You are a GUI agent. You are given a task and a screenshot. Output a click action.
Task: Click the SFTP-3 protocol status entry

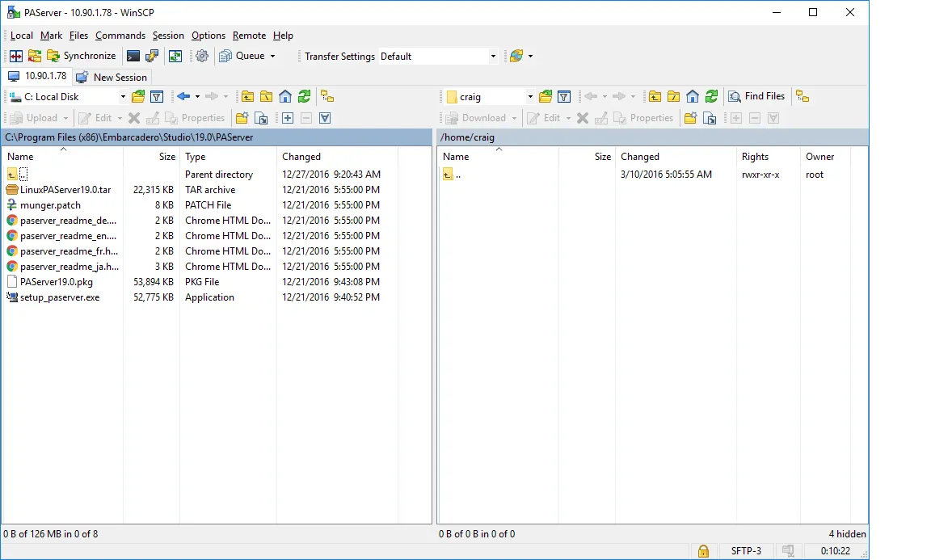coord(746,551)
